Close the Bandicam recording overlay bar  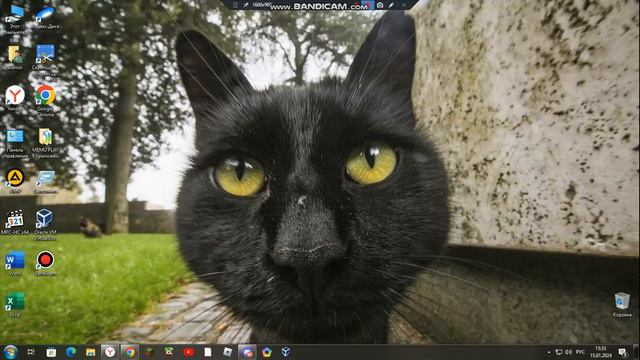(403, 5)
